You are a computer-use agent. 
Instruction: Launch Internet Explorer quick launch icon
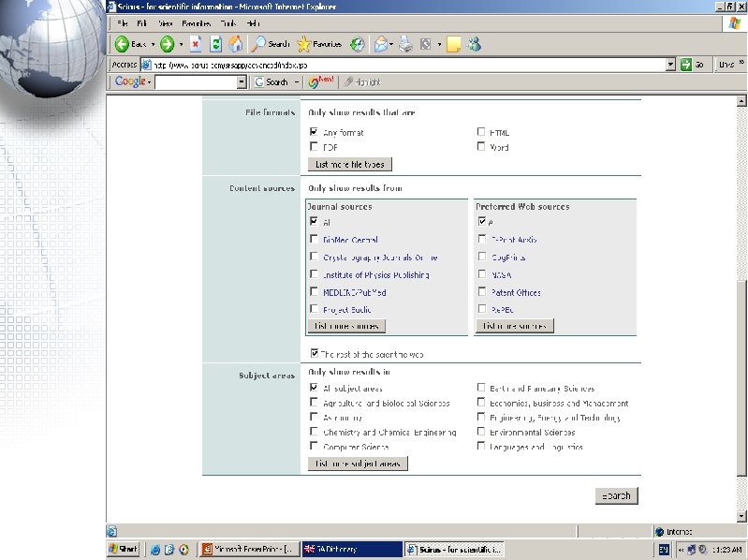tap(155, 550)
